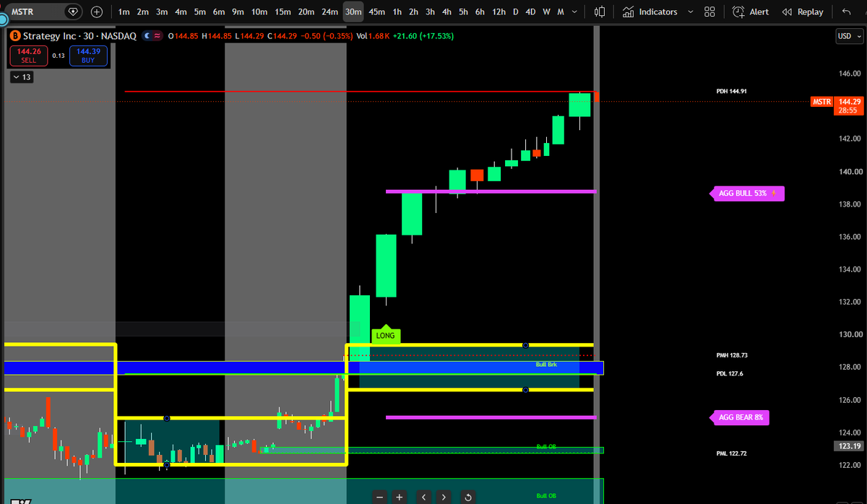Choose the 15m timeframe
Image resolution: width=867 pixels, height=504 pixels.
283,12
